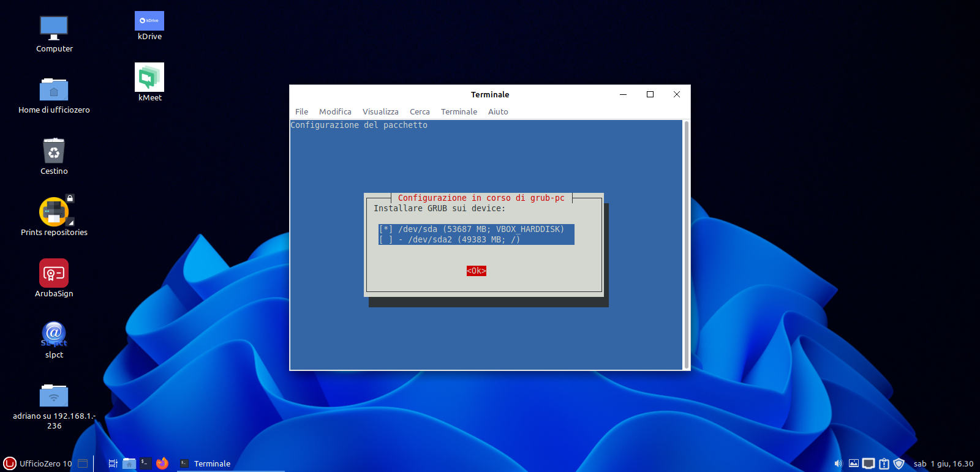Screen dimensions: 980x472
Task: Expand the Cerca menu
Action: [420, 112]
